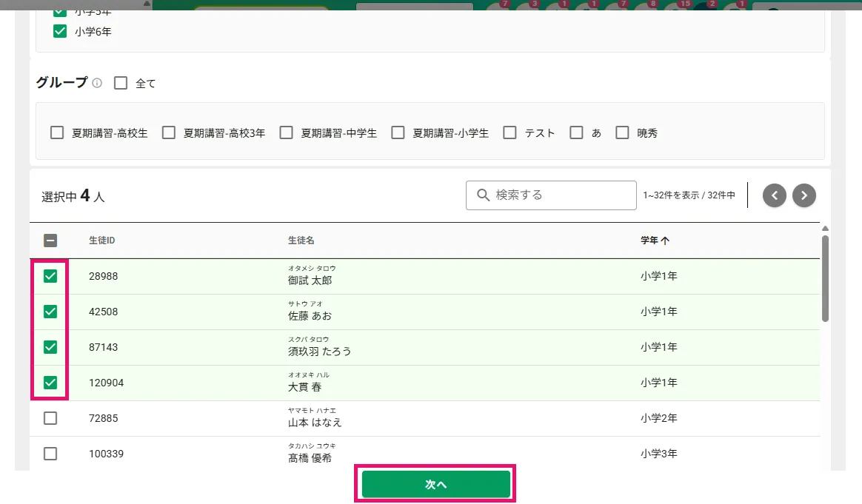
Task: Tick the 夏期講習-中学生 group
Action: [286, 132]
